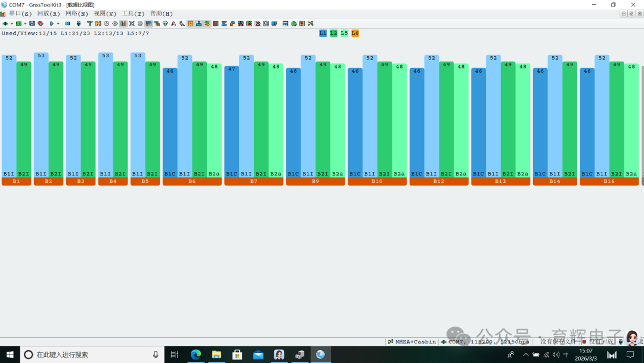The image size is (644, 363).
Task: Click the 没有保存文件 status entry
Action: (x=558, y=342)
